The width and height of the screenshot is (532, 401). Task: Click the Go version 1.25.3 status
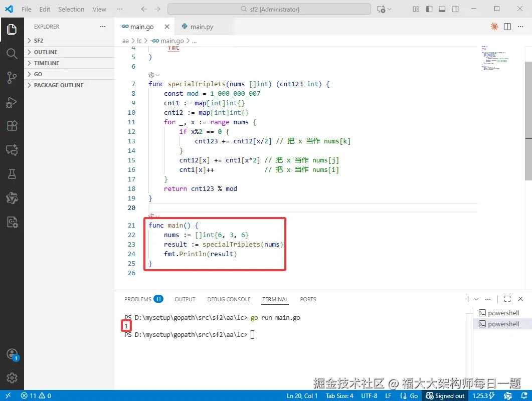(x=483, y=395)
